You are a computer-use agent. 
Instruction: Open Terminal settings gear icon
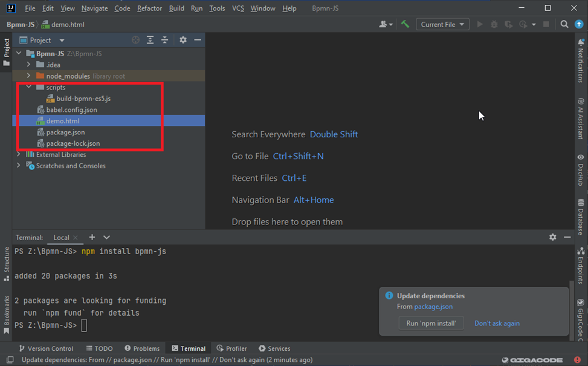click(x=553, y=237)
